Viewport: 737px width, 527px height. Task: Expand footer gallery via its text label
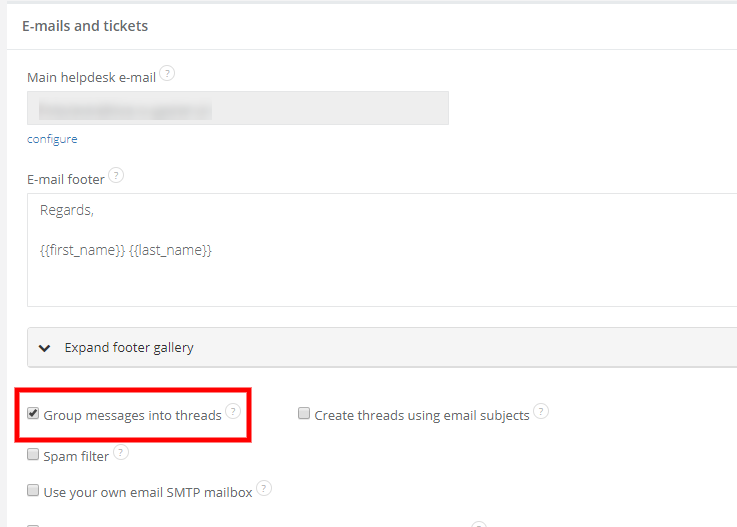[129, 348]
